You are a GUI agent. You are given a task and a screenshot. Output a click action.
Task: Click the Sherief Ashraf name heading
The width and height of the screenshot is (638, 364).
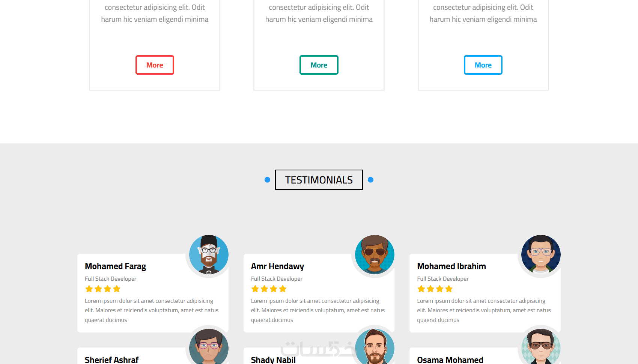(111, 359)
